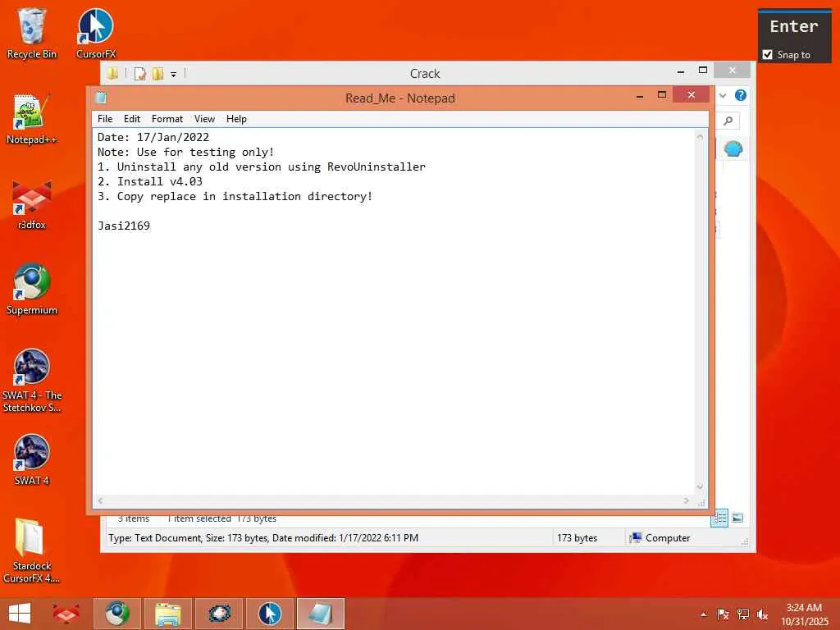Open the Format menu in Notepad
This screenshot has width=840, height=630.
coord(167,119)
